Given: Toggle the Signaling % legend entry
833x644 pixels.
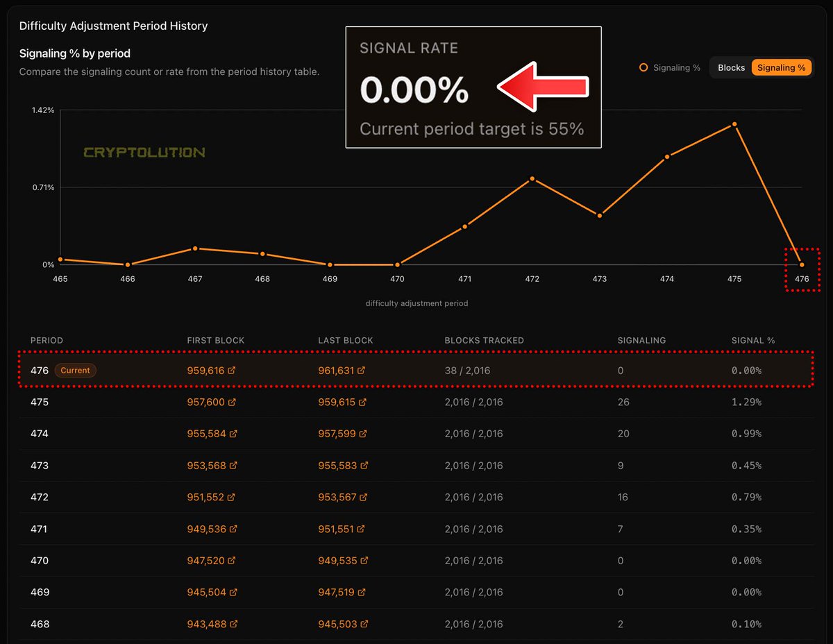Looking at the screenshot, I should (x=670, y=68).
